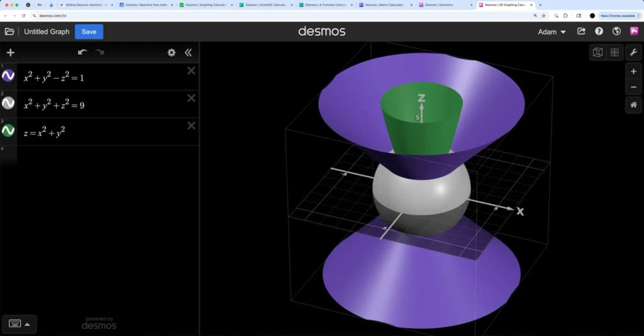The width and height of the screenshot is (644, 336).
Task: Delete the z=x²+y² expression
Action: click(x=191, y=126)
